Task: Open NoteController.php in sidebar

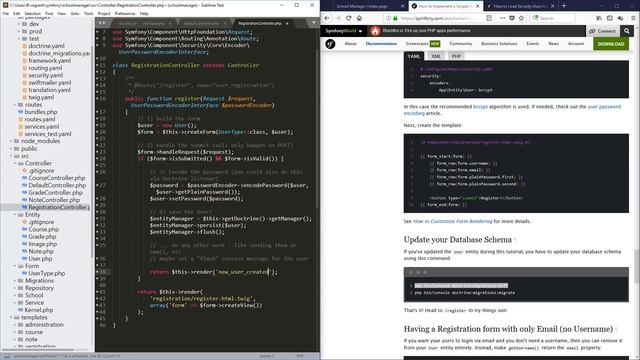Action: (x=54, y=200)
